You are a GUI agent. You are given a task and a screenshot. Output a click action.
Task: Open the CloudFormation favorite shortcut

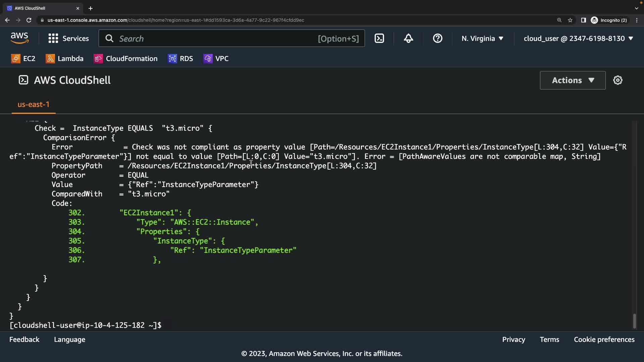pyautogui.click(x=125, y=59)
